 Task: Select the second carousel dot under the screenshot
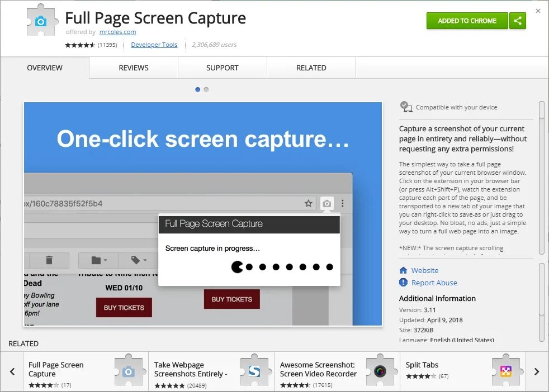pyautogui.click(x=206, y=89)
